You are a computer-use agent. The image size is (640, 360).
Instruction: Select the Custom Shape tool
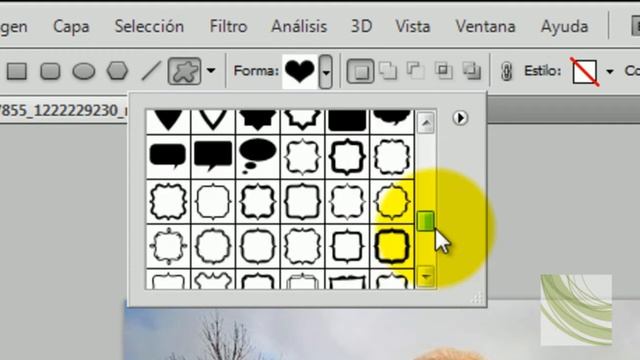[x=184, y=71]
